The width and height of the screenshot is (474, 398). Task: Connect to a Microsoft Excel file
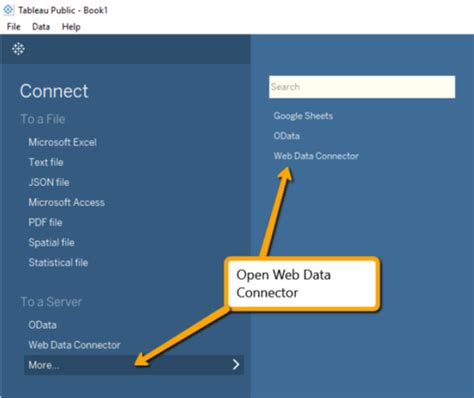click(x=62, y=142)
